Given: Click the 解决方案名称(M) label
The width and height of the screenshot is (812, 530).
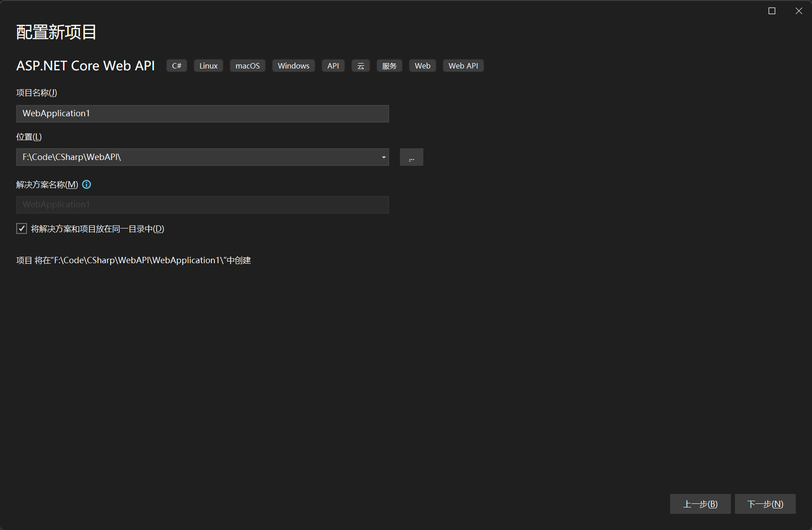Looking at the screenshot, I should (x=47, y=184).
